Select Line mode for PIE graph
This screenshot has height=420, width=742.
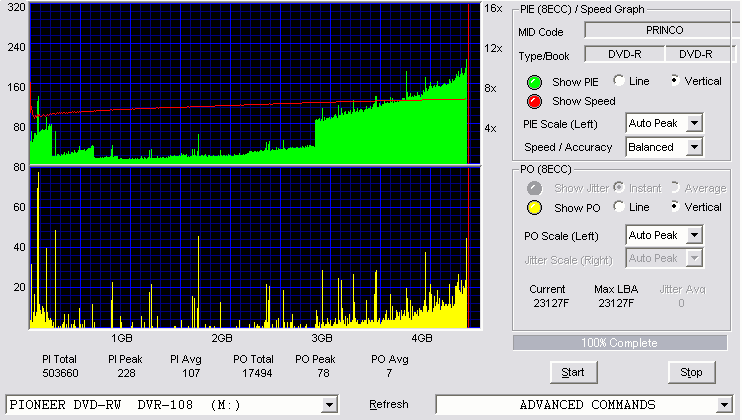pos(618,80)
